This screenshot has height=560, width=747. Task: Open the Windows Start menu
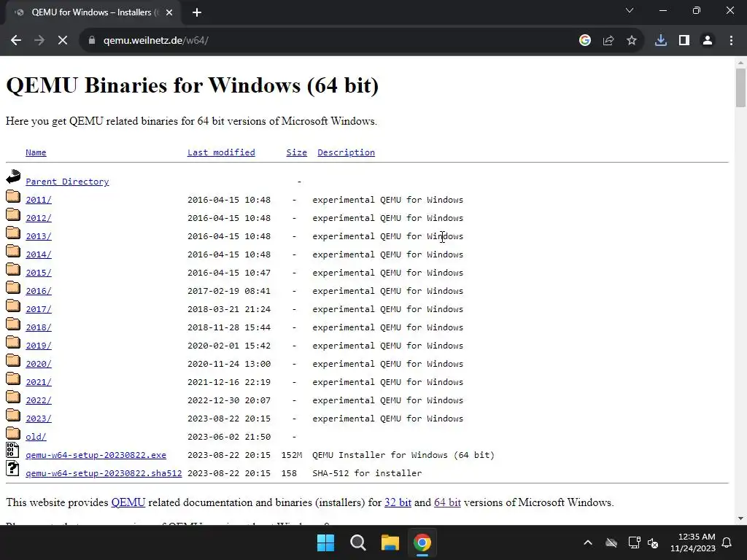326,542
